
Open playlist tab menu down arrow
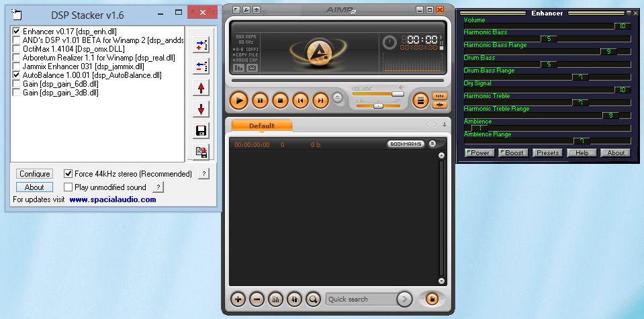click(x=445, y=125)
